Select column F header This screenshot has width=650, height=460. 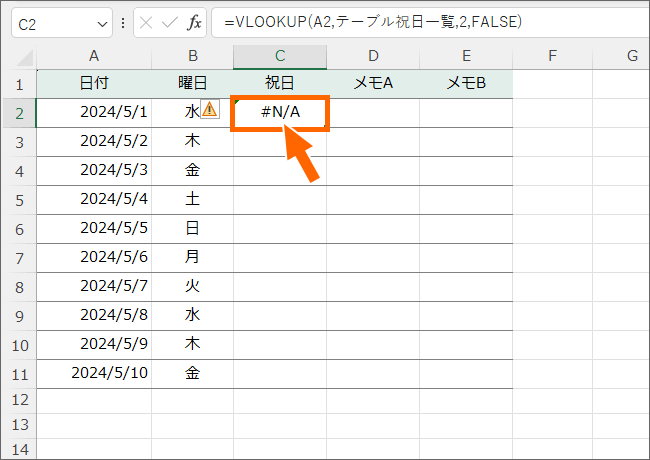(553, 56)
